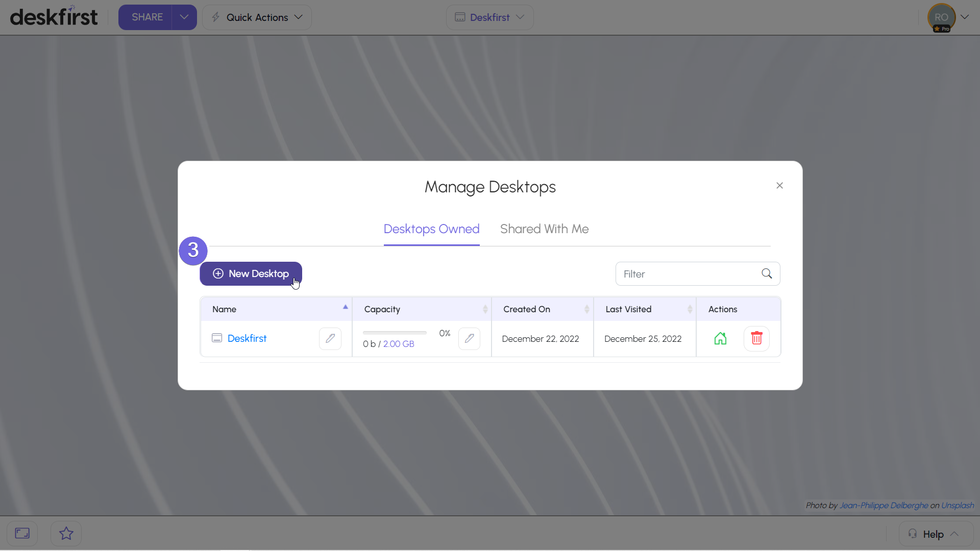Click the 2.00 GB capacity link
Viewport: 980px width, 551px height.
coord(399,344)
